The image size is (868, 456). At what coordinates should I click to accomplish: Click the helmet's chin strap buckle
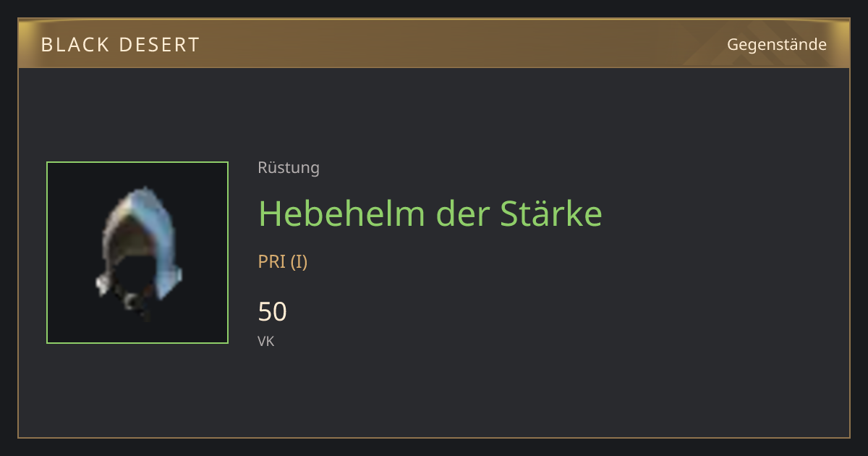point(132,302)
